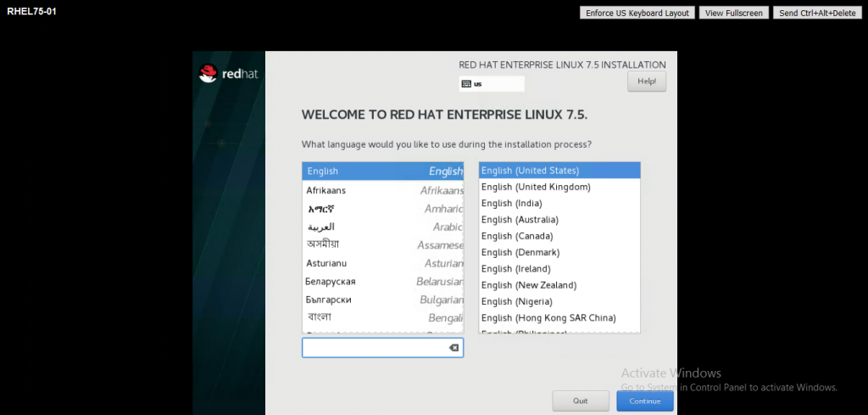Choose English (New Zealand) locale
868x415 pixels.
[559, 285]
